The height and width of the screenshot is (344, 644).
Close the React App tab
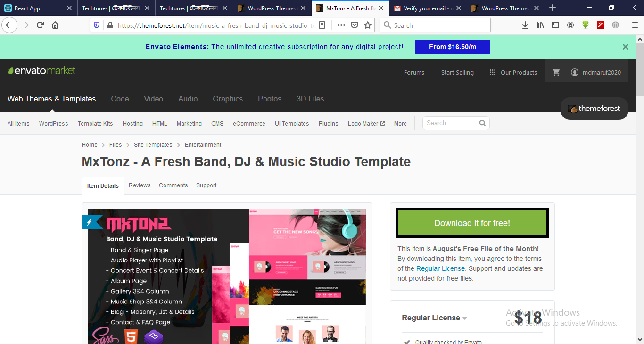pos(69,8)
